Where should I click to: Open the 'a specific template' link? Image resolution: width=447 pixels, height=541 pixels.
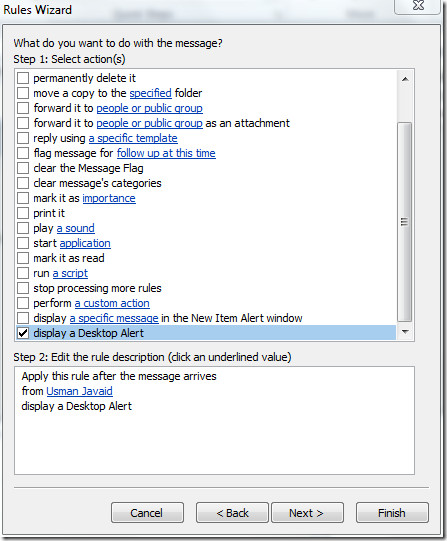click(133, 138)
